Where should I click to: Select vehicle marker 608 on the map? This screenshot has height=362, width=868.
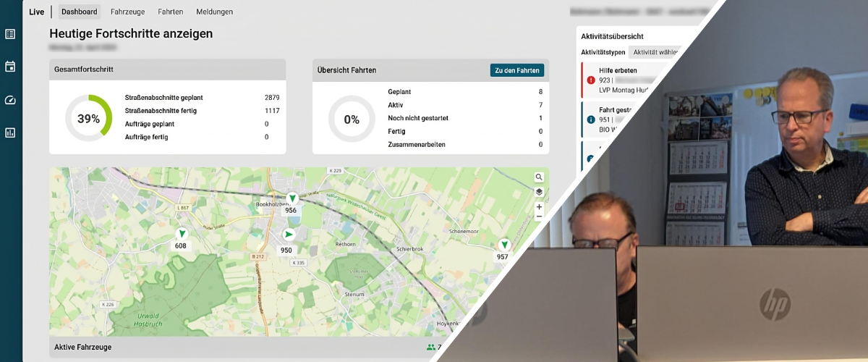(181, 234)
